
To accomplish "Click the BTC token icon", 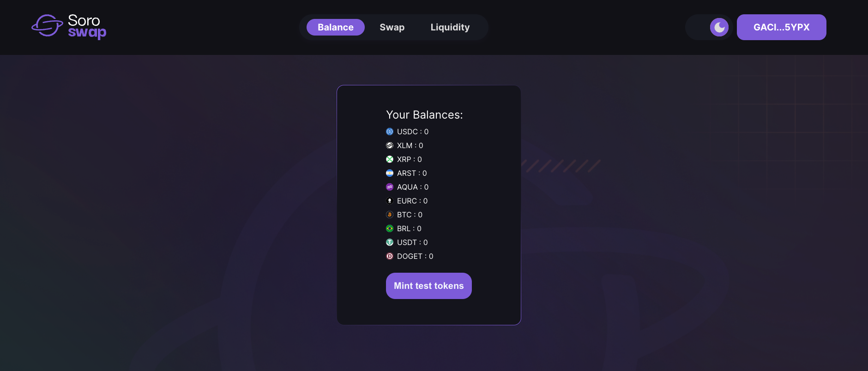I will 390,215.
